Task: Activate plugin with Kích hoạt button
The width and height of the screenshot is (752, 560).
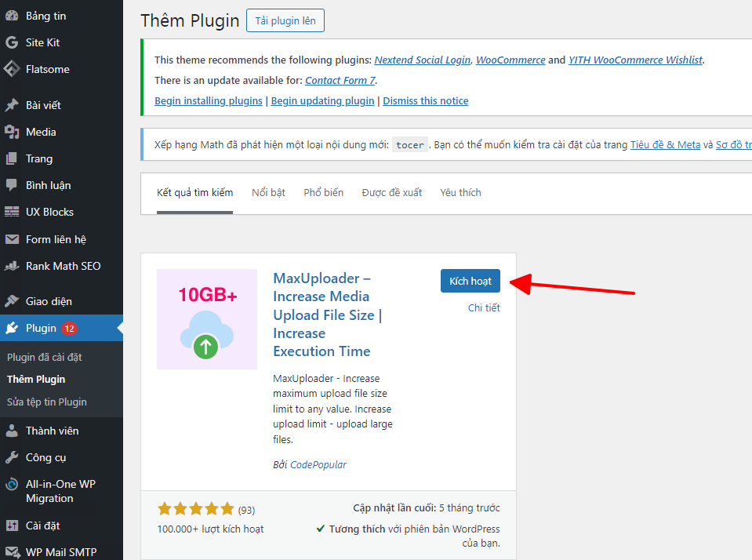Action: [470, 281]
